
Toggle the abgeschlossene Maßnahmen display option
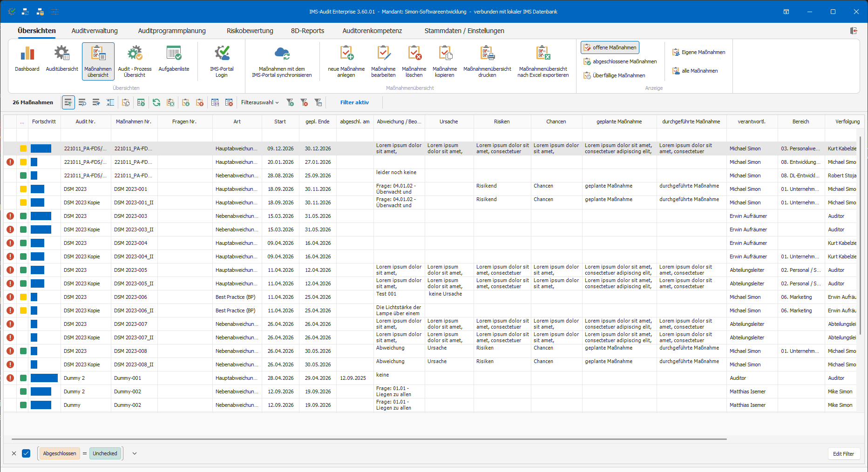tap(620, 61)
